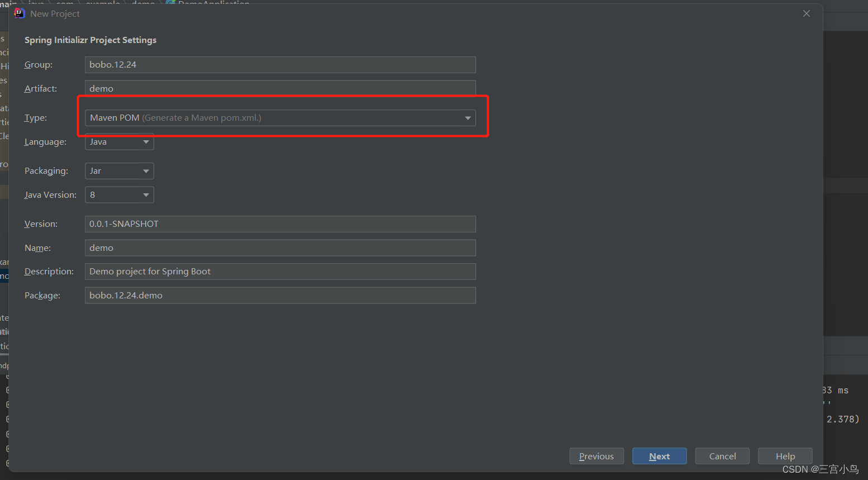
Task: Click the Package field showing bobo.12.24.demo
Action: tap(279, 295)
